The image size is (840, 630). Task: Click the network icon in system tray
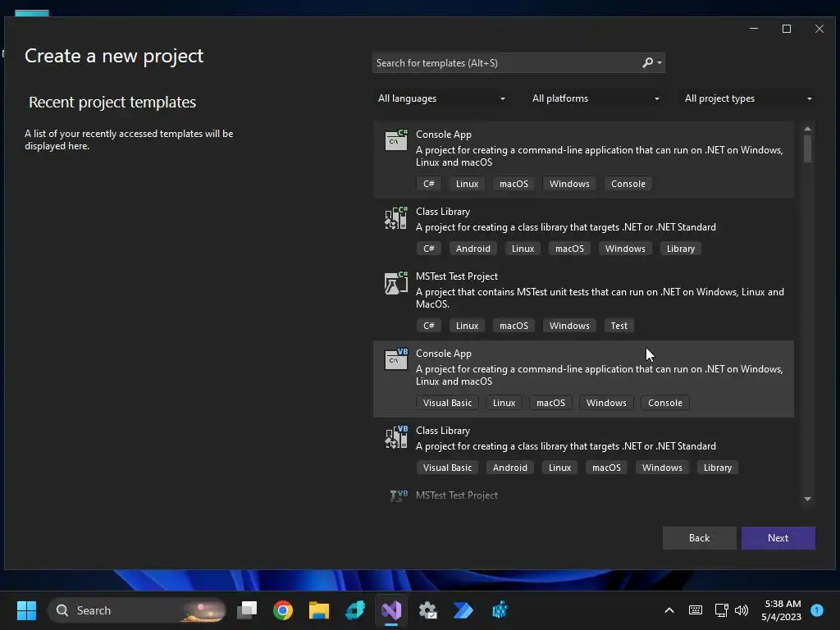(x=721, y=610)
